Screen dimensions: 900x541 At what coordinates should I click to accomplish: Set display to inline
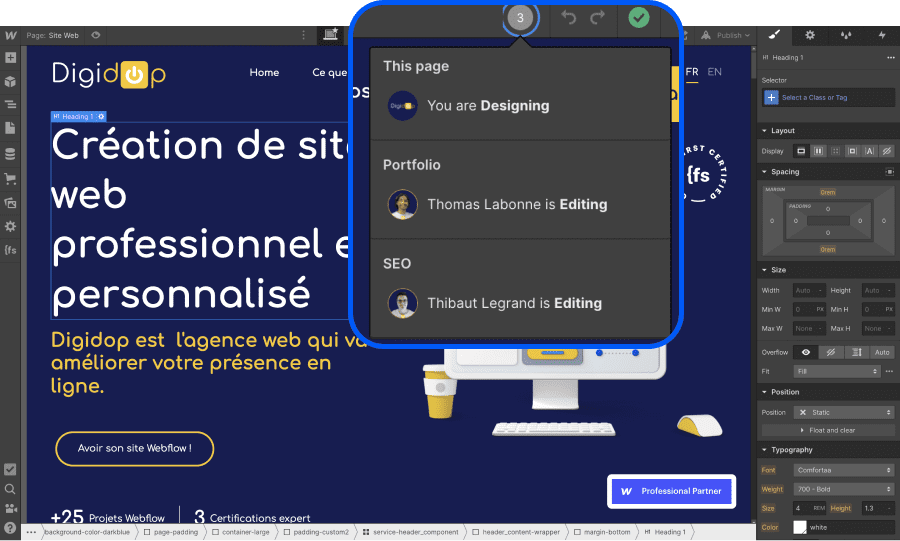pyautogui.click(x=870, y=151)
